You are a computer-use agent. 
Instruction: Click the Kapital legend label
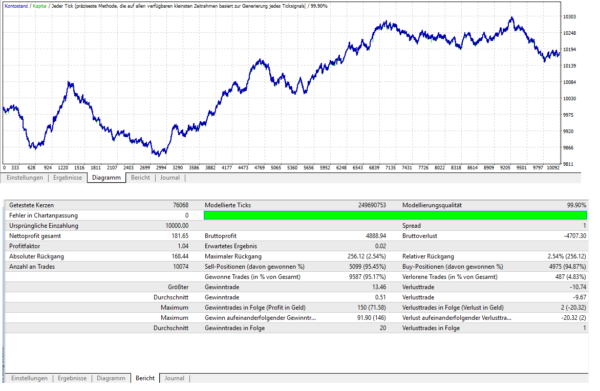click(x=39, y=6)
